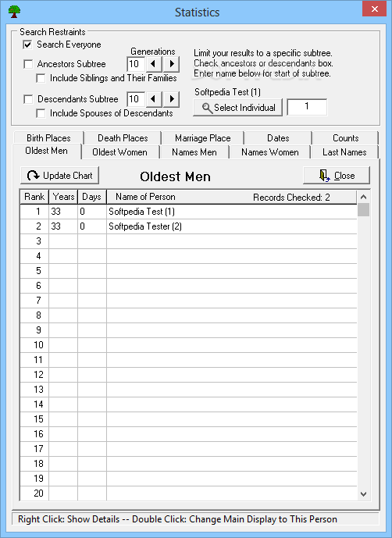Open the Death Places tab
This screenshot has width=392, height=538.
point(123,138)
